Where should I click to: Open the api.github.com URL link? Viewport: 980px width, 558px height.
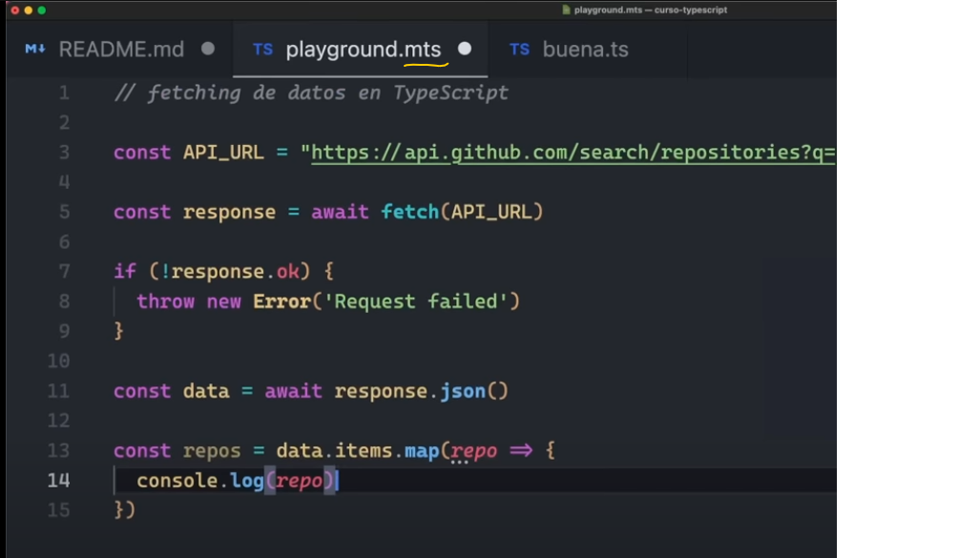(x=573, y=153)
